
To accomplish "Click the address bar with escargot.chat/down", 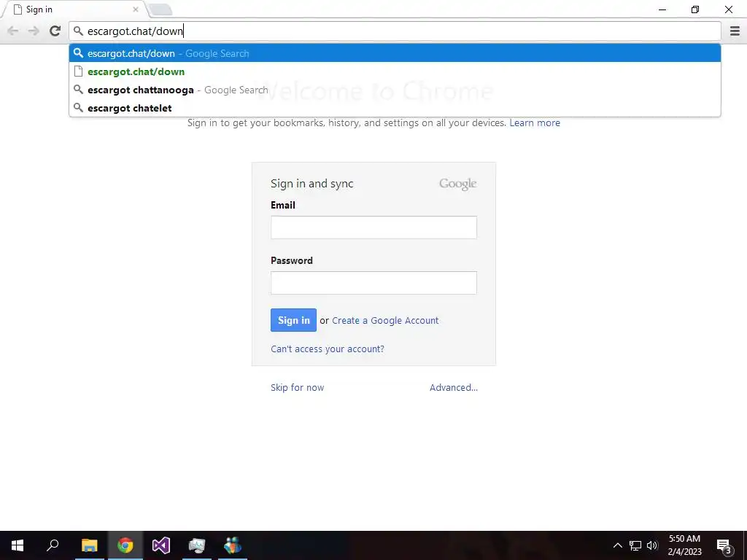I will (x=395, y=31).
